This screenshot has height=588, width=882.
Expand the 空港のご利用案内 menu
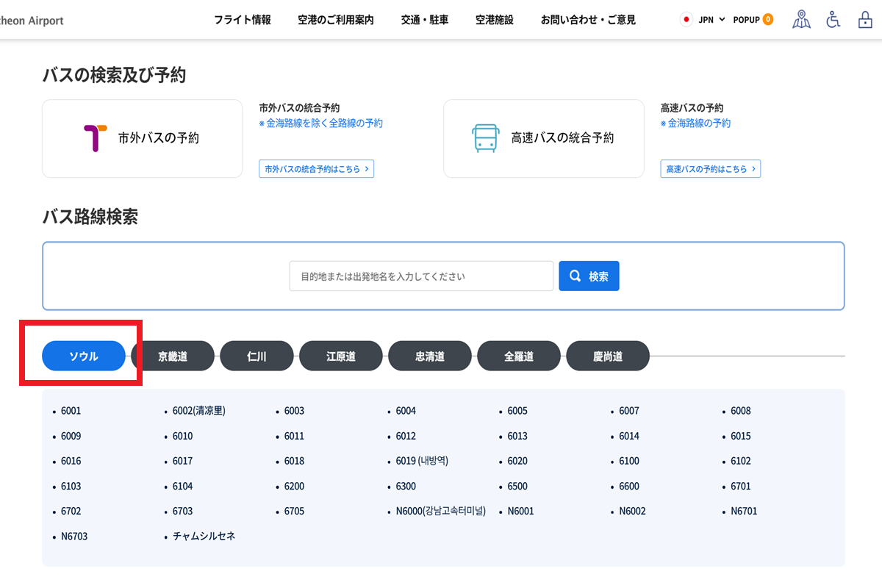coord(336,20)
